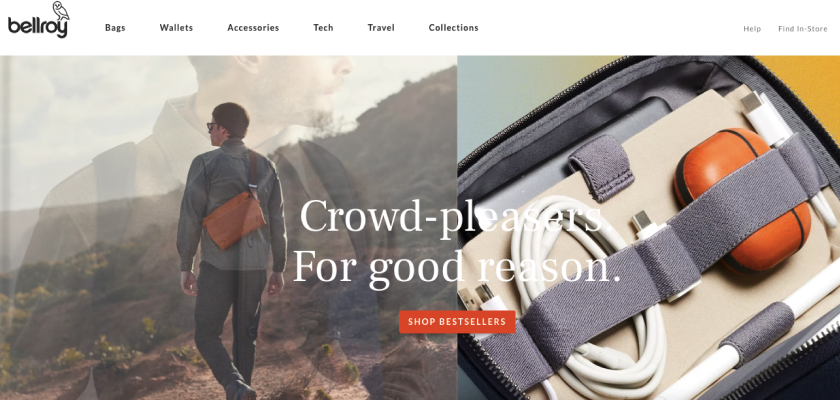
Task: Expand the Collections menu
Action: [453, 28]
